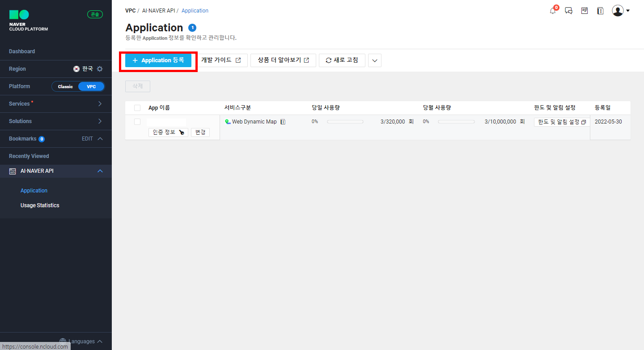Click the 등록일 column header

click(602, 108)
